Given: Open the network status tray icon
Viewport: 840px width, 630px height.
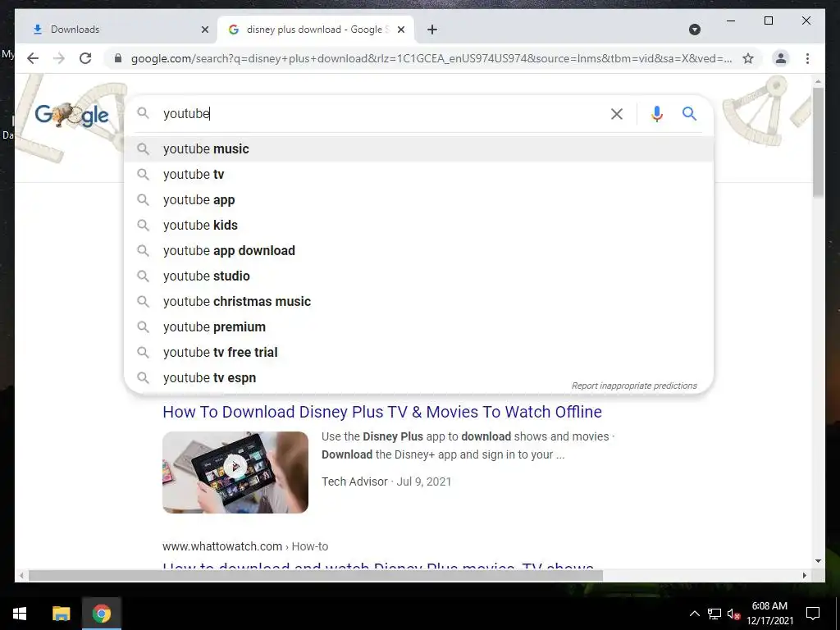Looking at the screenshot, I should click(x=714, y=614).
